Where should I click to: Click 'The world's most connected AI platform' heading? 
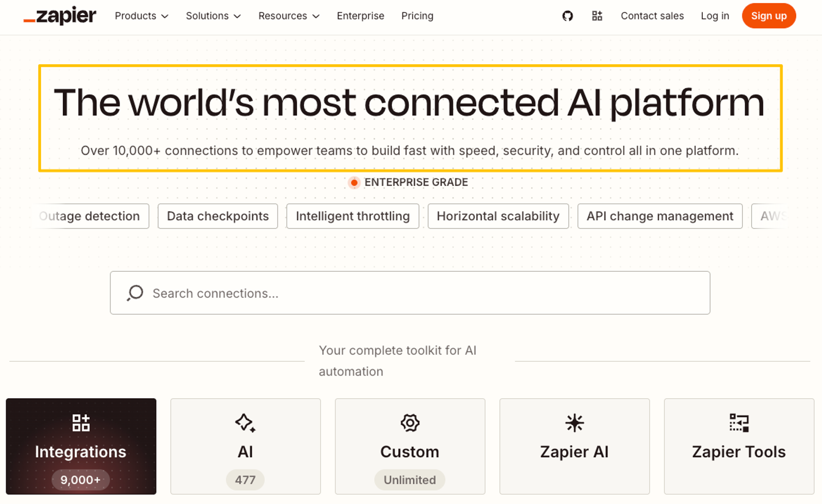click(x=409, y=103)
